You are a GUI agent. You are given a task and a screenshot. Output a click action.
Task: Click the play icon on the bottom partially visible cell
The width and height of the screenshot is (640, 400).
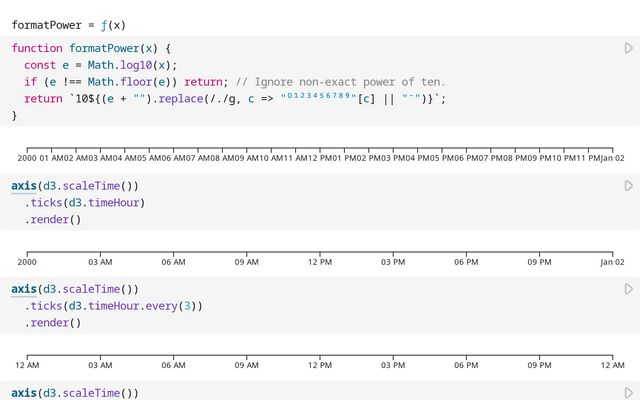[629, 393]
